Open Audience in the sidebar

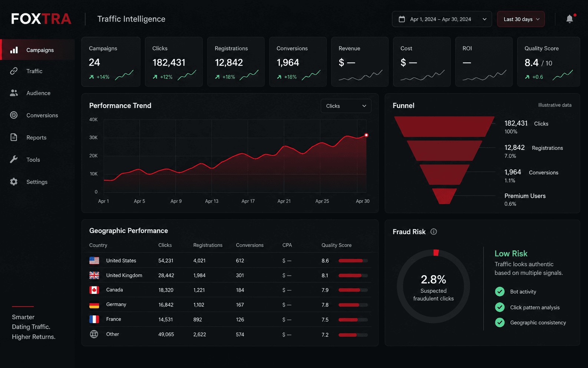pyautogui.click(x=38, y=93)
